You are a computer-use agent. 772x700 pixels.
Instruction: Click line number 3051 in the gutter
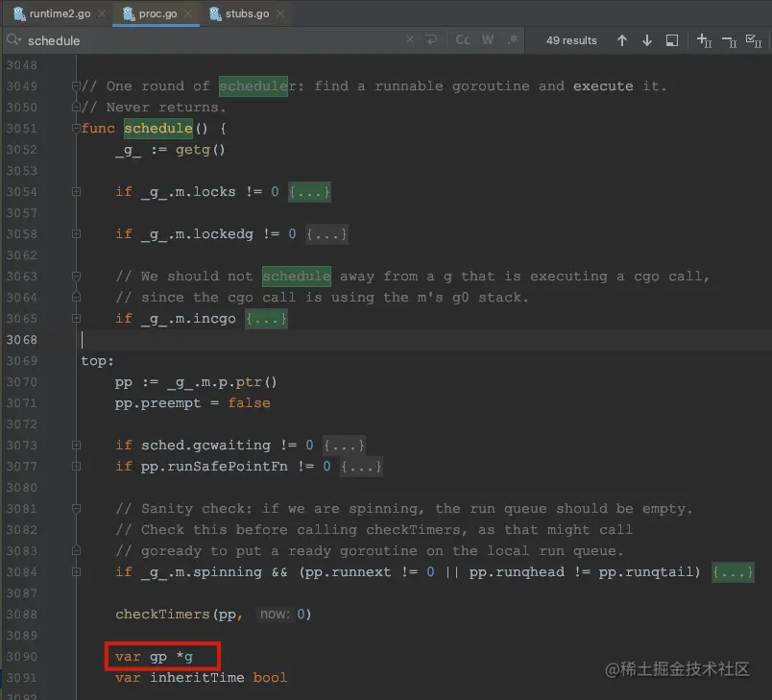(x=22, y=129)
